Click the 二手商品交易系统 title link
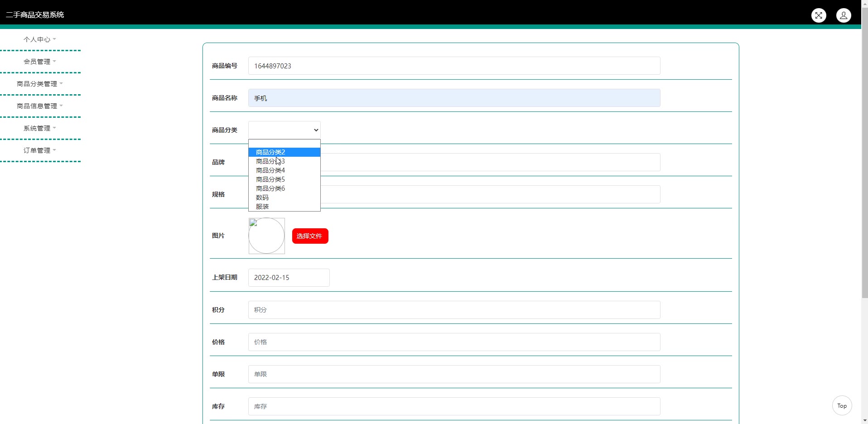The height and width of the screenshot is (424, 868). click(x=35, y=15)
